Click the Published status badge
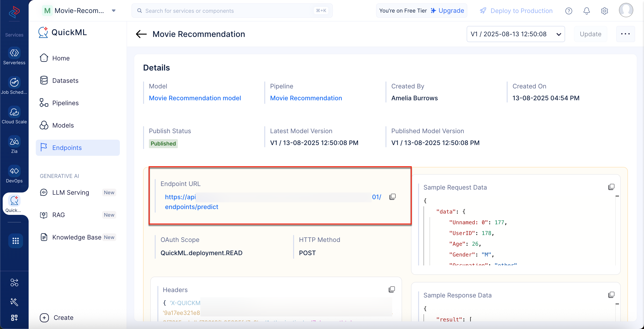This screenshot has height=329, width=644. click(x=163, y=144)
